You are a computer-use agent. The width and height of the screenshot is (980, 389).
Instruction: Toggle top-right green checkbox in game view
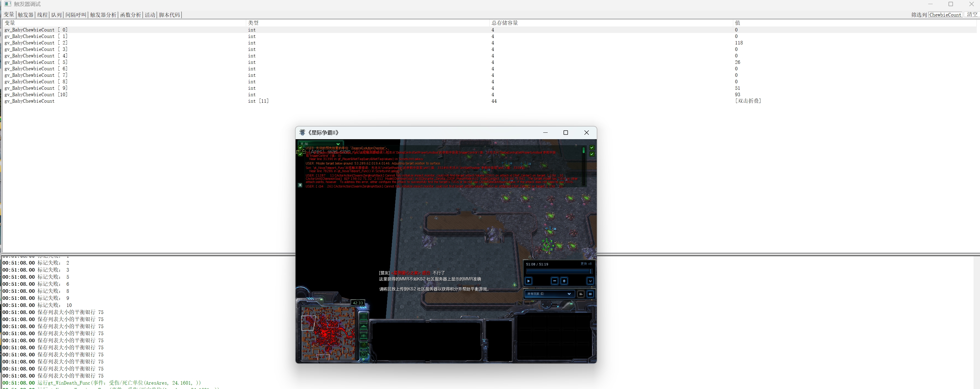coord(591,148)
